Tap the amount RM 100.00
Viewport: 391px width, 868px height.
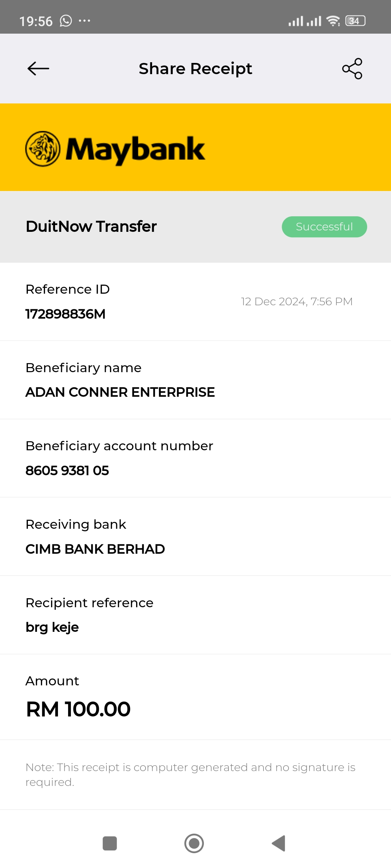(x=78, y=709)
